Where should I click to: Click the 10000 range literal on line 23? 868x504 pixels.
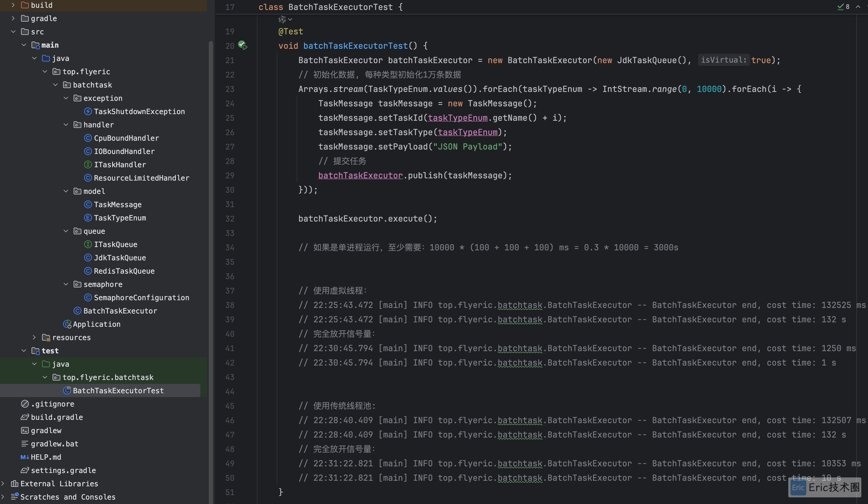tap(709, 89)
